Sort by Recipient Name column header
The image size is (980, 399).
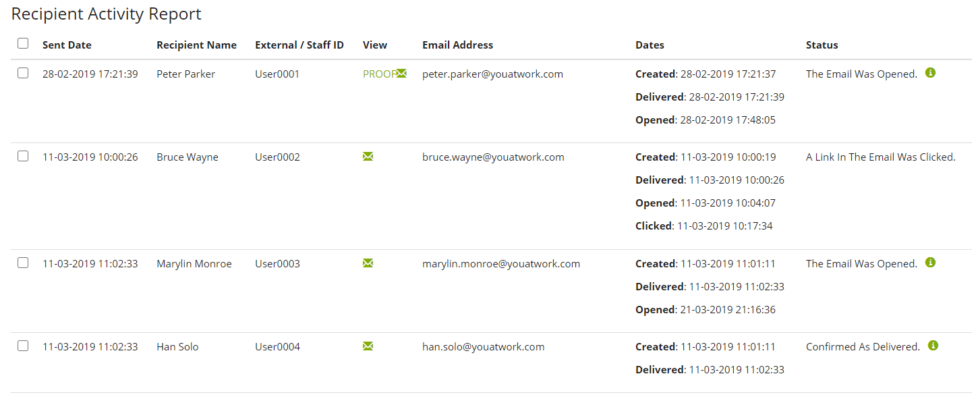[x=196, y=45]
